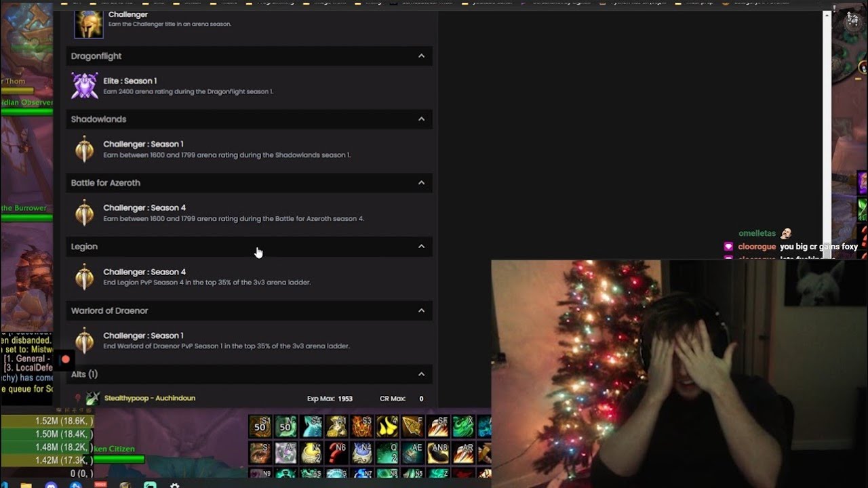Image resolution: width=868 pixels, height=488 pixels.
Task: Click the streamer webcam overlay
Action: point(679,373)
